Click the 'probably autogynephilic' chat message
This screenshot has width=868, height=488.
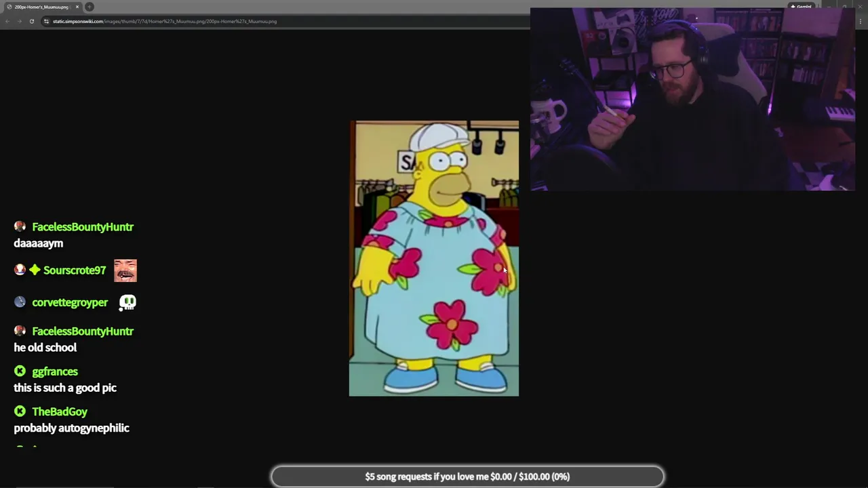[71, 428]
